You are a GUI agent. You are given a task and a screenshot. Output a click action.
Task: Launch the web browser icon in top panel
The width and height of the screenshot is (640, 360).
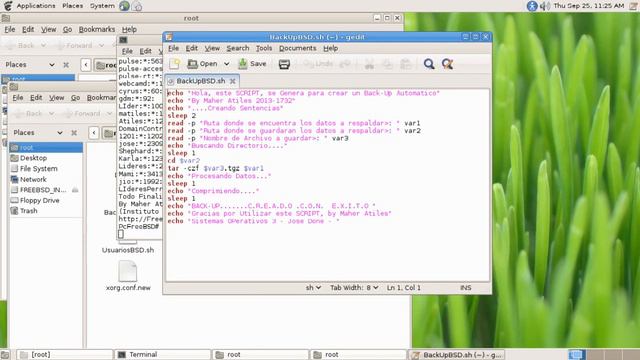(124, 6)
